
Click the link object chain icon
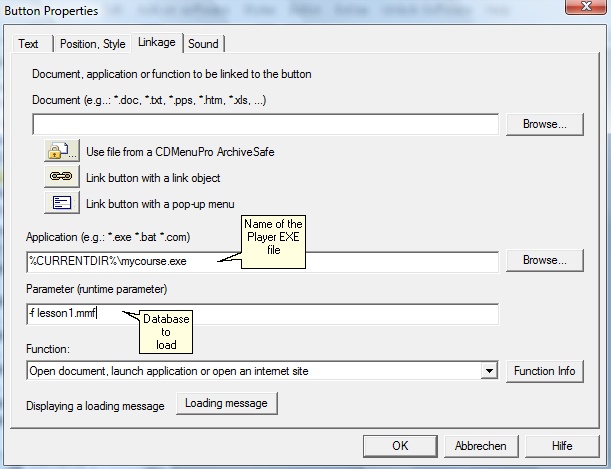(59, 177)
